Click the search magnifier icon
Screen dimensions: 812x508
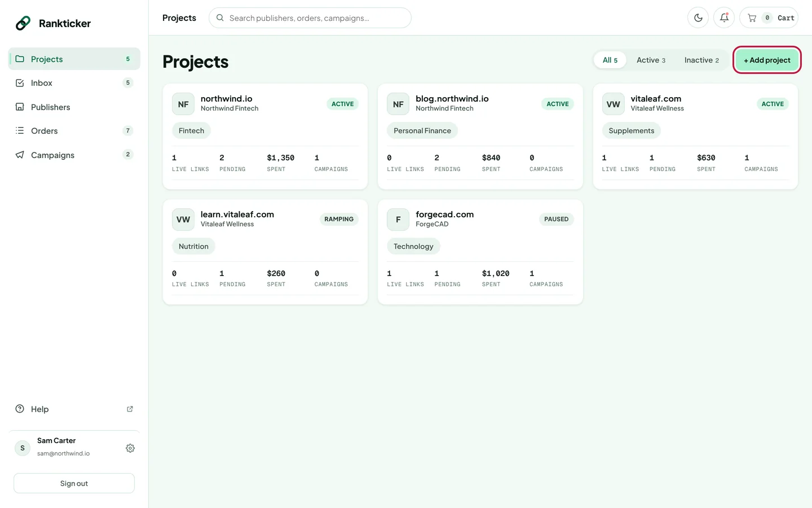[x=220, y=17]
